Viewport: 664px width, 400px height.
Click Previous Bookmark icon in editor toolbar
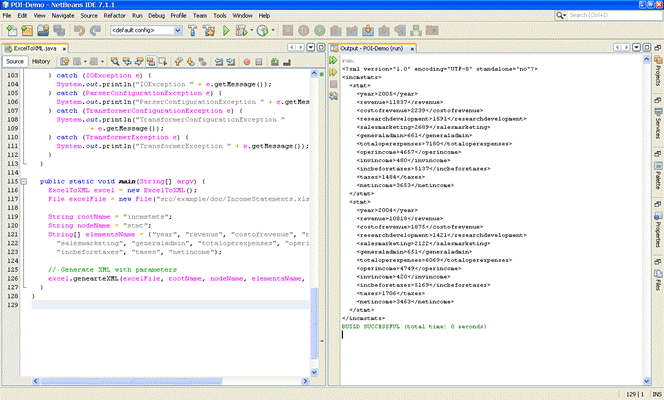tap(178, 62)
